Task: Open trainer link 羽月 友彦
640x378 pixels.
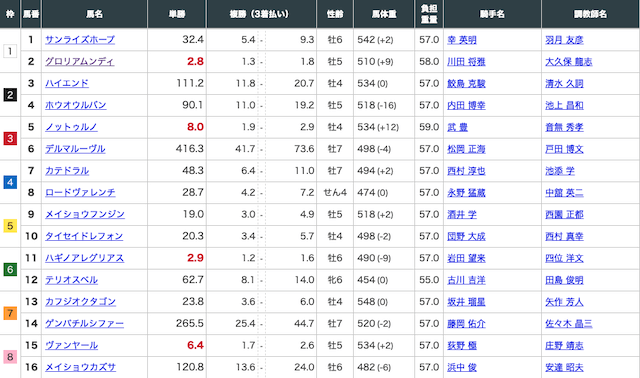Action: [564, 40]
